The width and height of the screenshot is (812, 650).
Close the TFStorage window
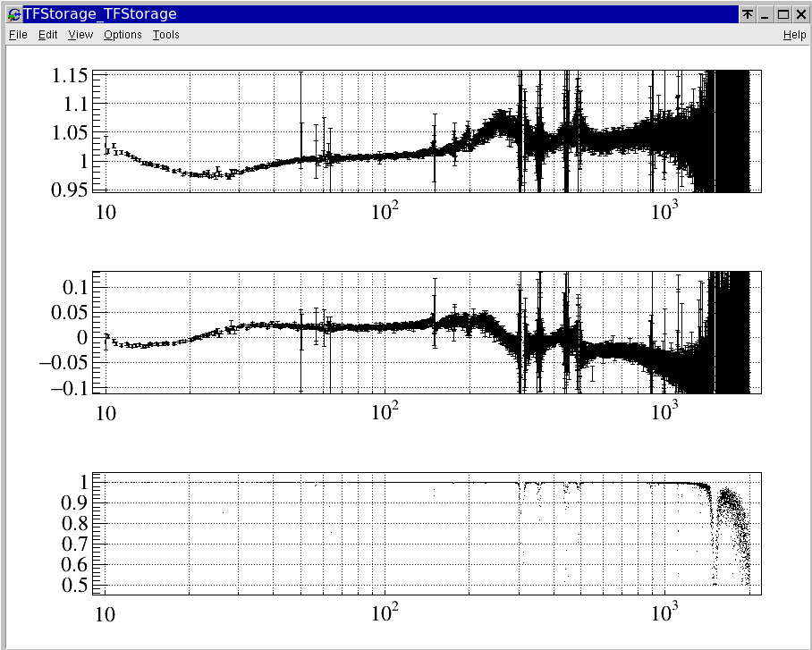point(799,14)
